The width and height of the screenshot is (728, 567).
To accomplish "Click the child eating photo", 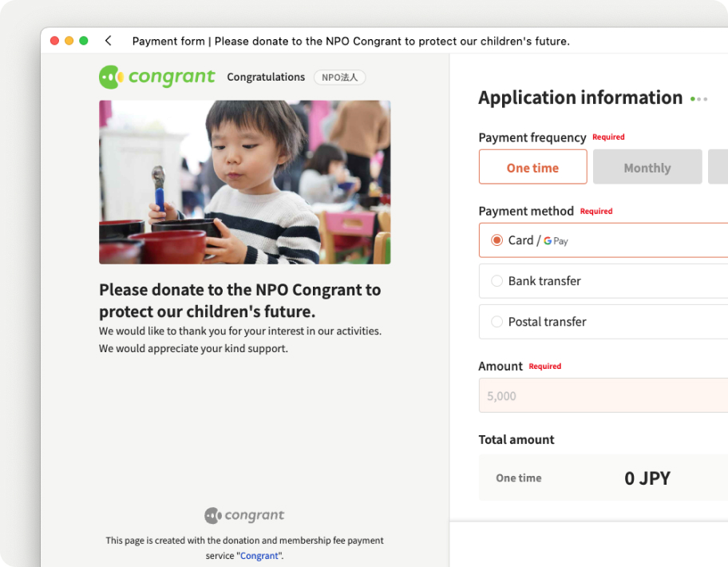I will (x=245, y=183).
